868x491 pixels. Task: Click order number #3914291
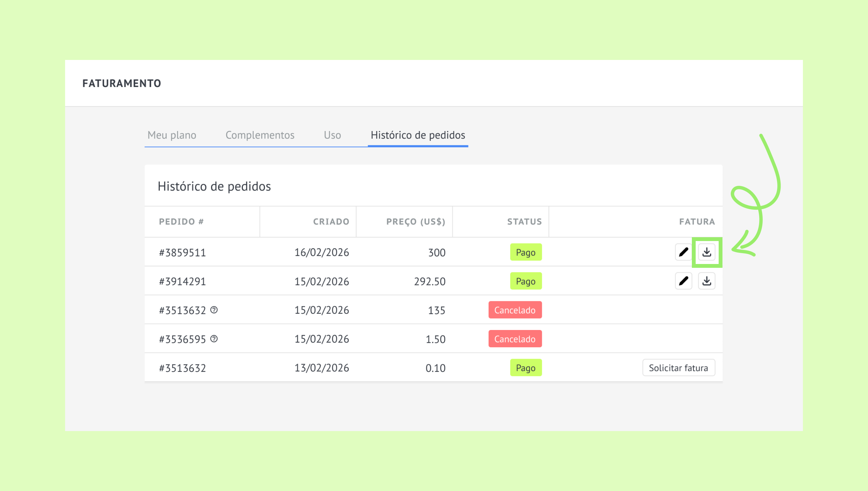tap(182, 281)
